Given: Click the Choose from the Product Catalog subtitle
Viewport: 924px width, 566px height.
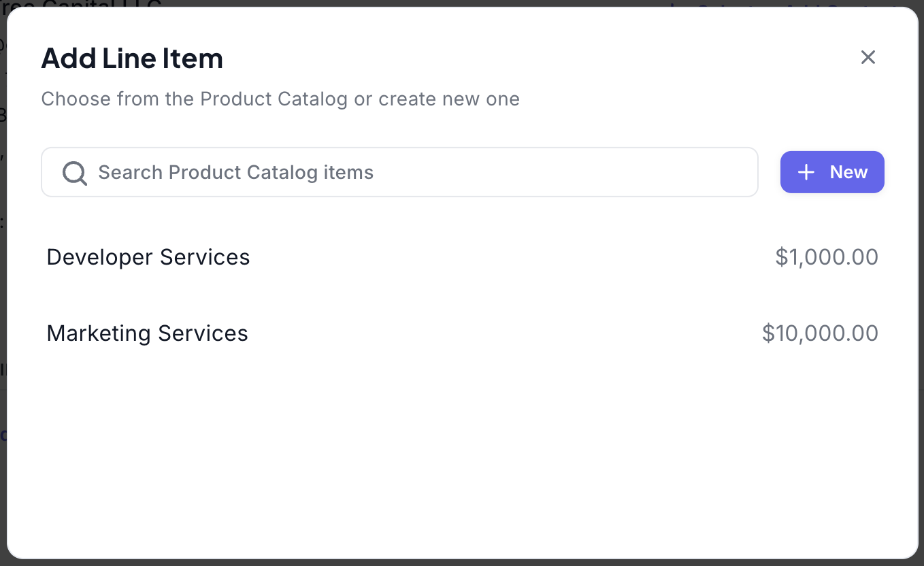Looking at the screenshot, I should click(x=280, y=99).
